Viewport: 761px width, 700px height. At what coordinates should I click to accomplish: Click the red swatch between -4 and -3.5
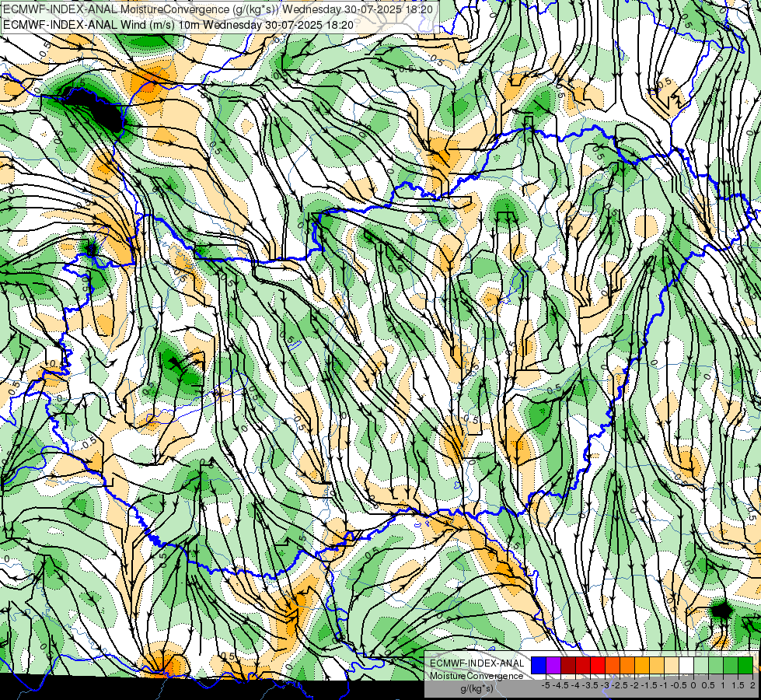[583, 665]
